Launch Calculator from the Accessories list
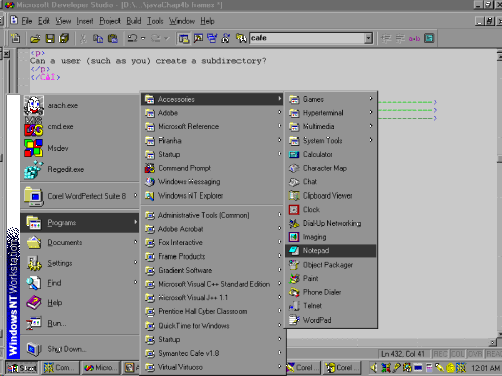Viewport: 502px width, 376px height. click(331, 154)
